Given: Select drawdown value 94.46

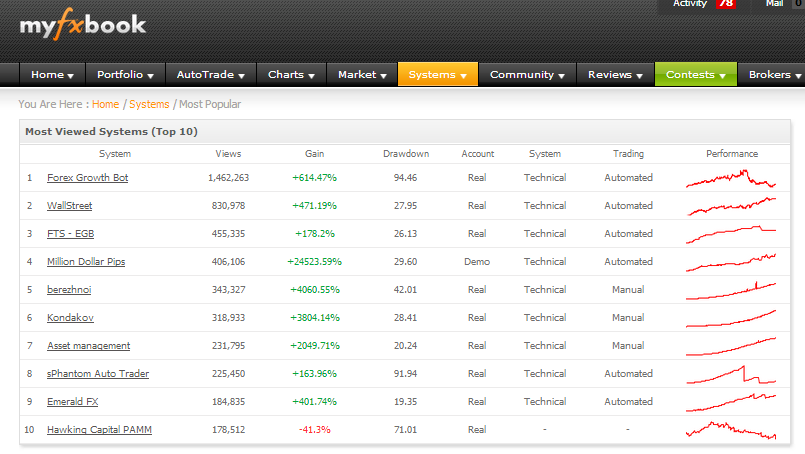Looking at the screenshot, I should click(405, 178).
